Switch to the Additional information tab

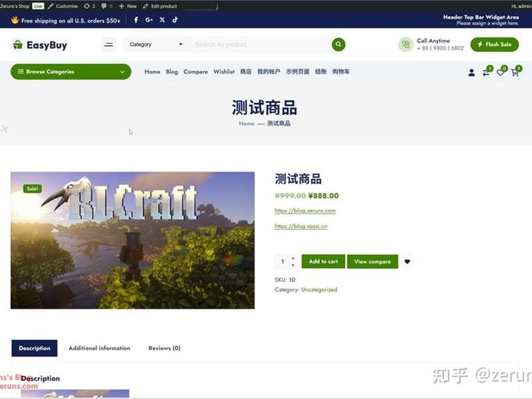click(99, 348)
